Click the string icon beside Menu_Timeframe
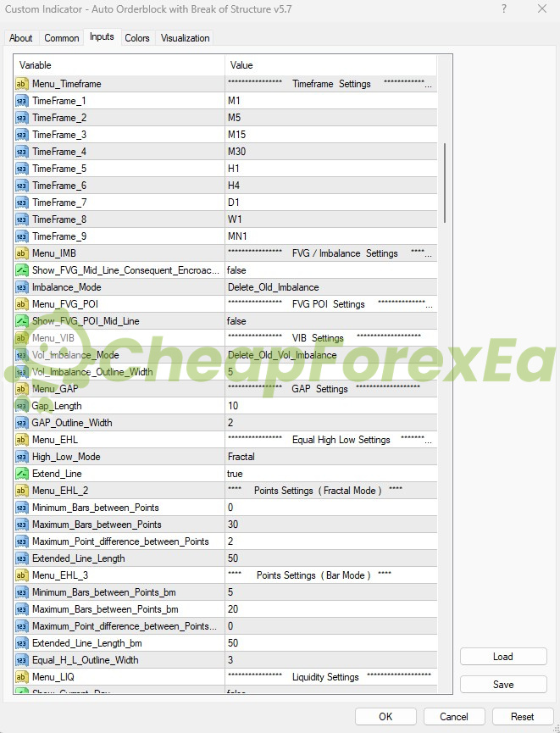560x733 pixels. (x=21, y=84)
